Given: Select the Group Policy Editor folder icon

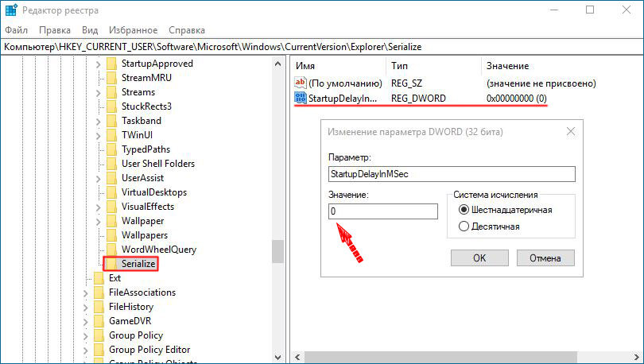Looking at the screenshot, I should click(x=99, y=350).
